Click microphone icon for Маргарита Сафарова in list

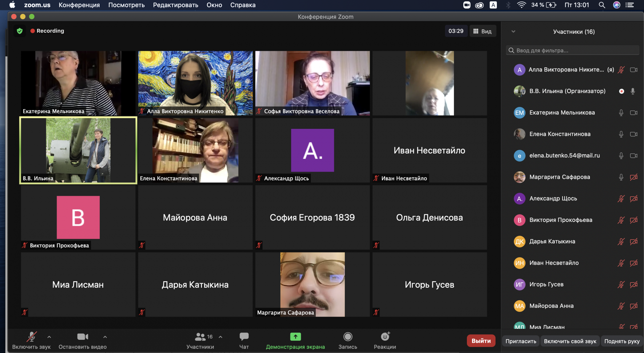coord(621,177)
